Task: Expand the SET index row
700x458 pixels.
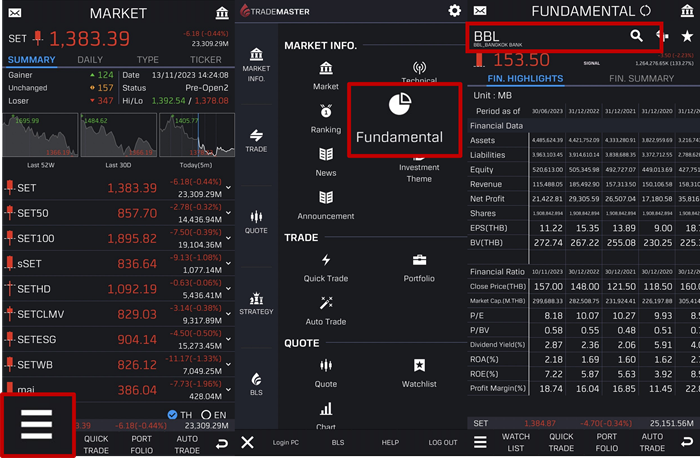Action: (x=229, y=187)
